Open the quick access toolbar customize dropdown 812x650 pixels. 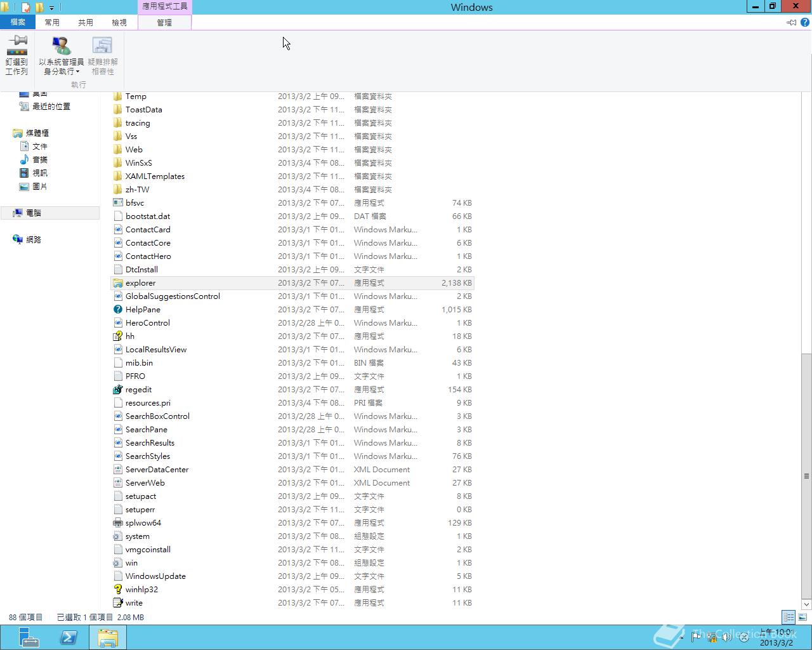52,8
